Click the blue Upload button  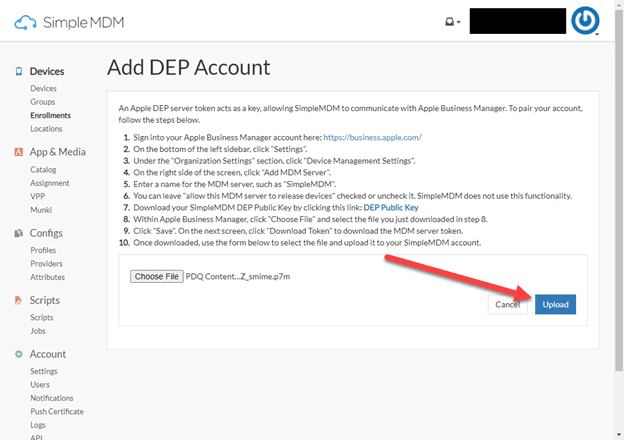555,305
